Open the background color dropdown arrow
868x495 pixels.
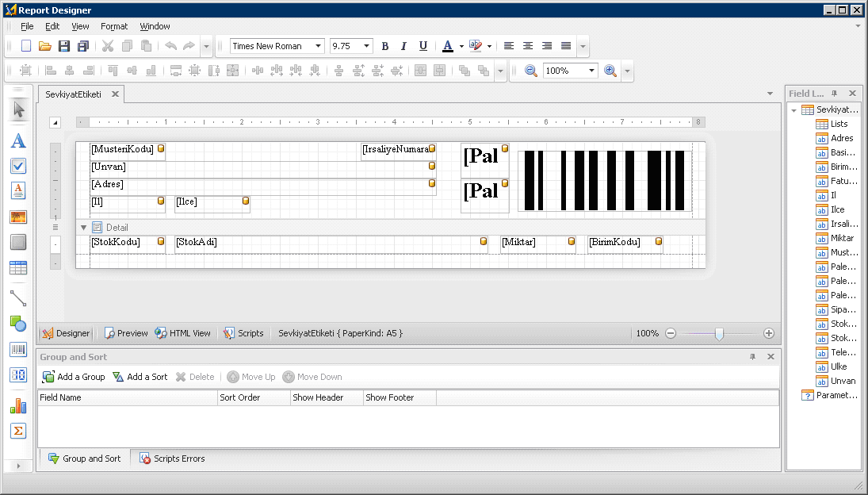pyautogui.click(x=489, y=47)
